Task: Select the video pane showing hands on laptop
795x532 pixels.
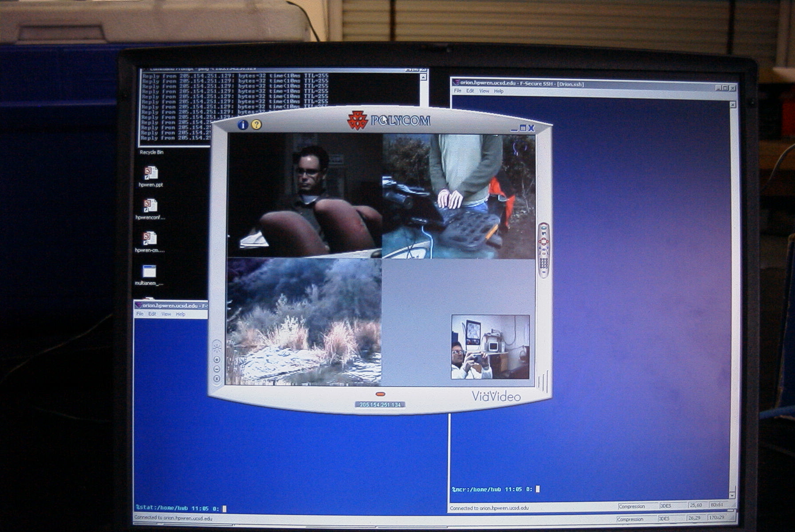Action: pos(459,196)
